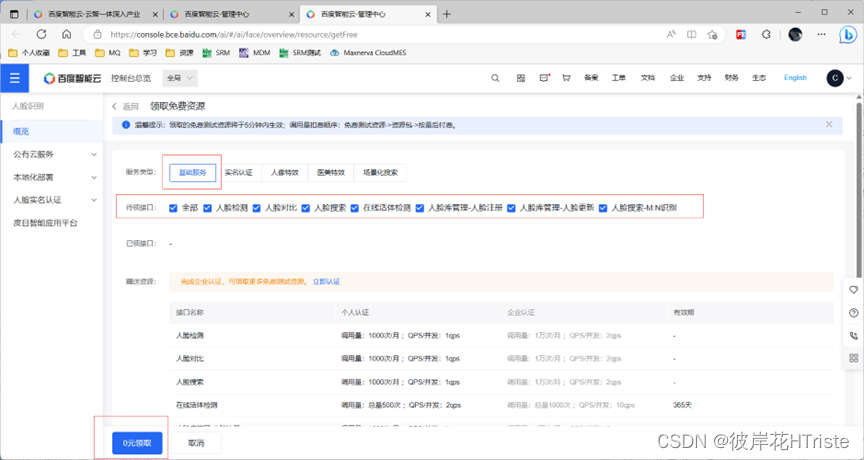Click the red F extension icon
The height and width of the screenshot is (460, 864).
point(742,34)
